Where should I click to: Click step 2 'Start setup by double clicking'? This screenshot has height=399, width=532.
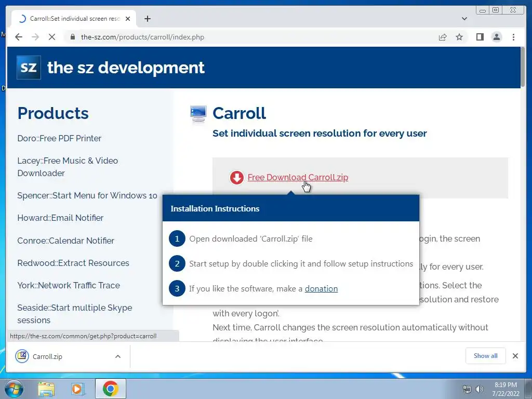pos(301,263)
